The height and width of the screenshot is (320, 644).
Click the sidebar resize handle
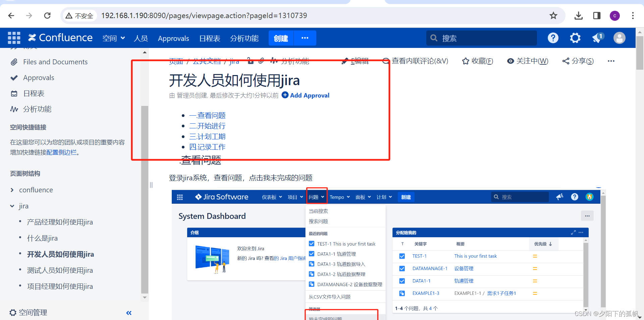151,185
